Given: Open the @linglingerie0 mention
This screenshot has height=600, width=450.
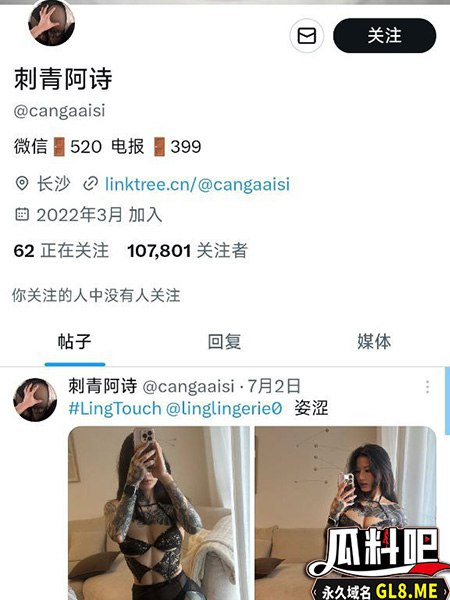Looking at the screenshot, I should (224, 409).
